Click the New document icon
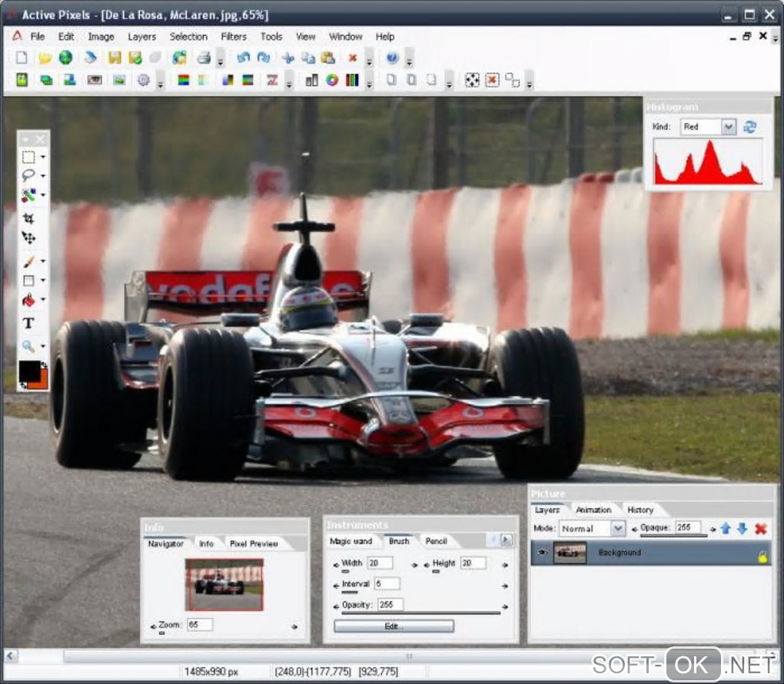The width and height of the screenshot is (784, 684). point(22,58)
